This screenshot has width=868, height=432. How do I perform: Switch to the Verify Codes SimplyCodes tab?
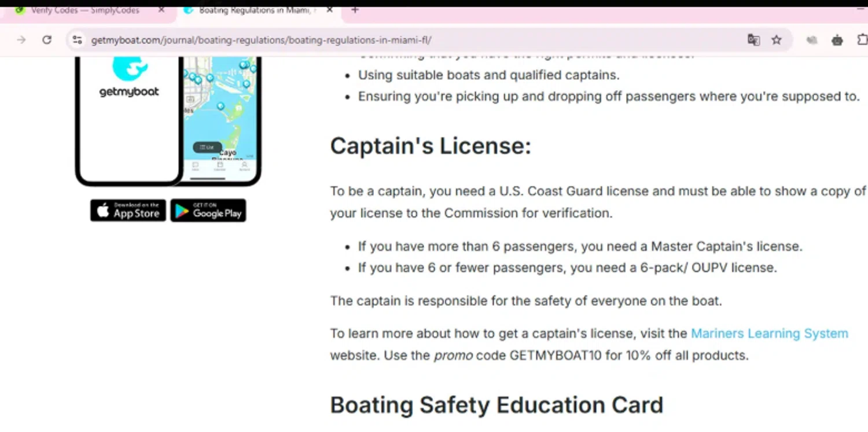pos(87,10)
